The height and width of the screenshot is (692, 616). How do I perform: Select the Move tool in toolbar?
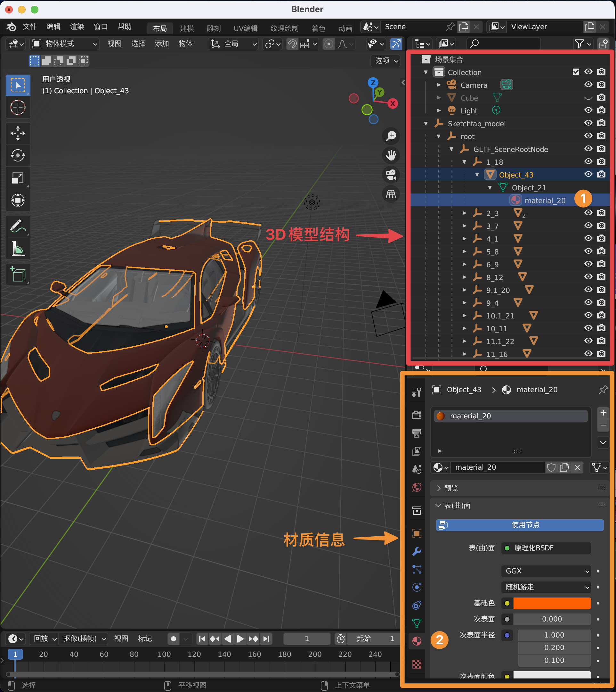click(18, 133)
